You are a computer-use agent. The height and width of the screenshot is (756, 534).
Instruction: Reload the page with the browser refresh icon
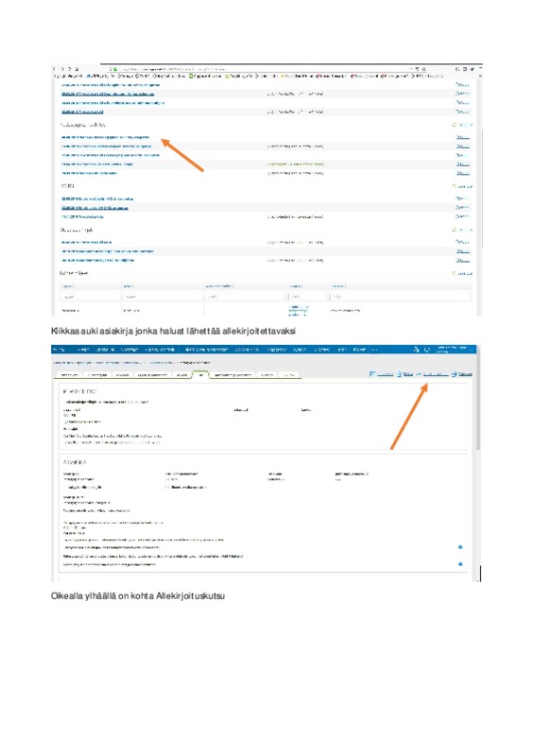(x=69, y=69)
